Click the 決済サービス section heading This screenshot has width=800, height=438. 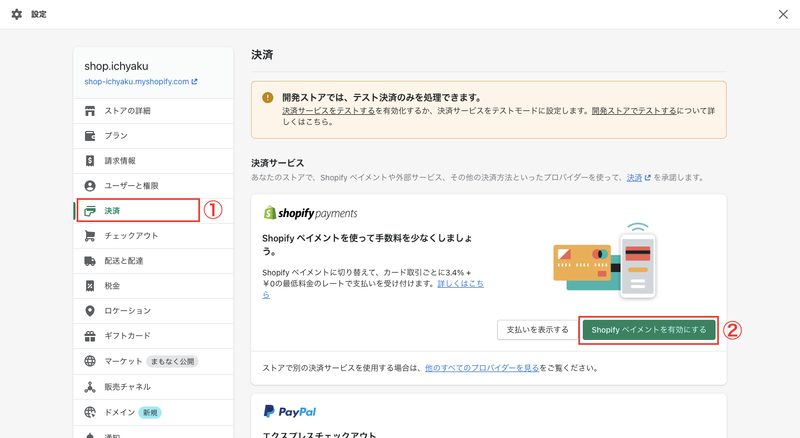pos(278,163)
